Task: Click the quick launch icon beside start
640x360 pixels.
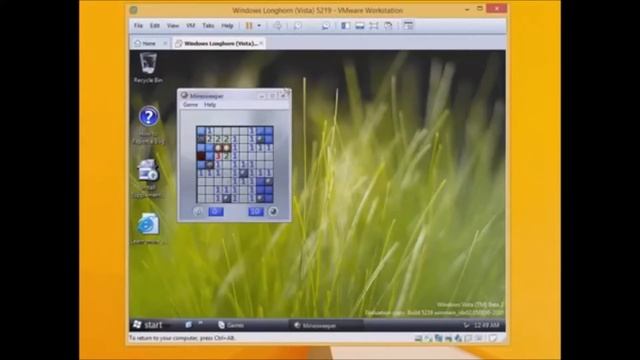Action: 189,325
